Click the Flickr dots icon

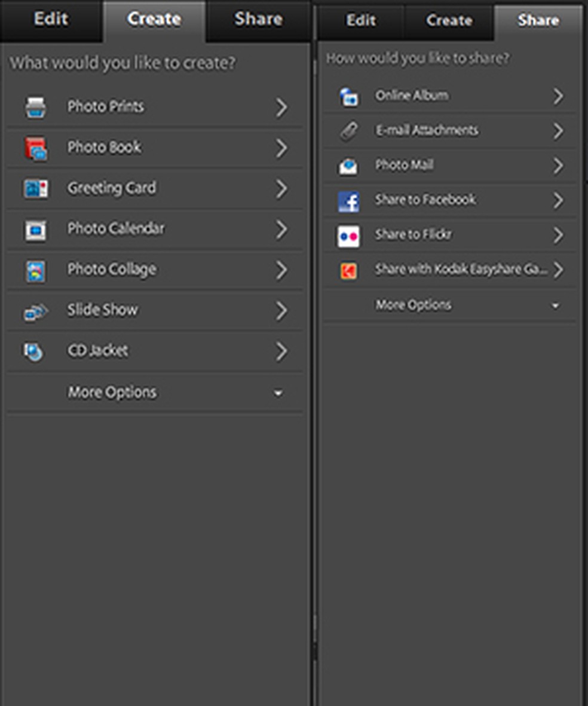tap(348, 236)
